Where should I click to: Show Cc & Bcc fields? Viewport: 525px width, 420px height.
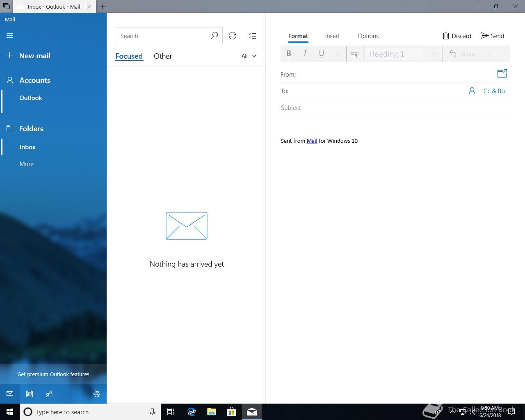495,91
